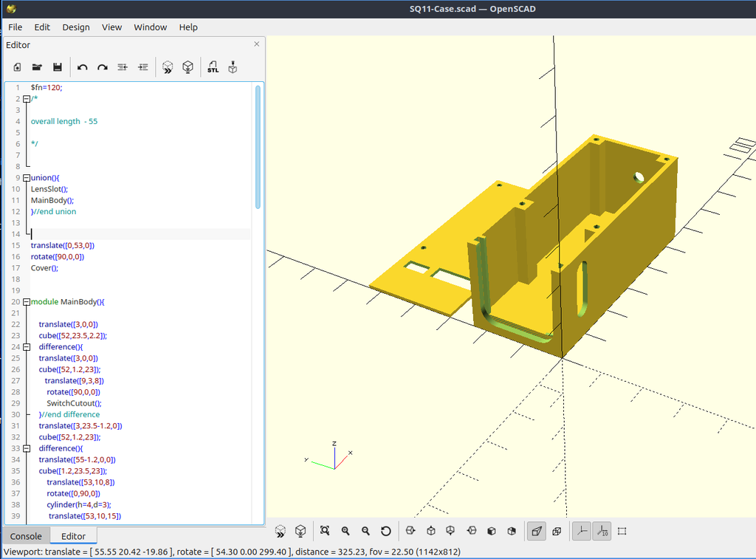This screenshot has height=559, width=756.
Task: Click the editor vertical scrollbar
Action: (x=258, y=147)
